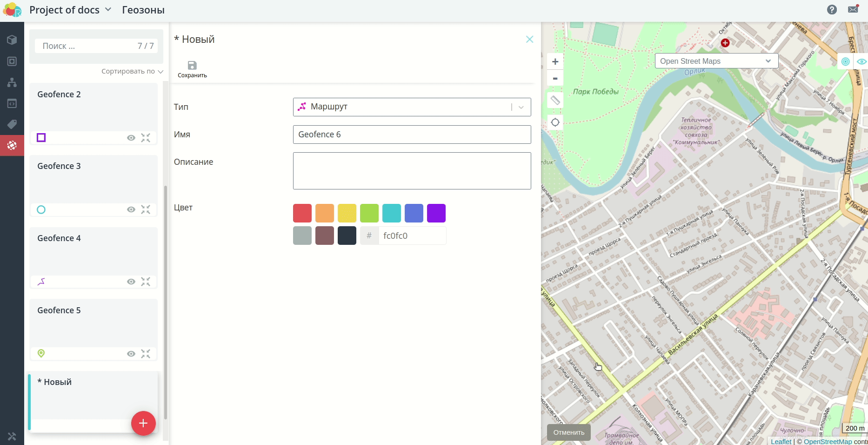
Task: Zoom out on the map
Action: click(x=555, y=78)
